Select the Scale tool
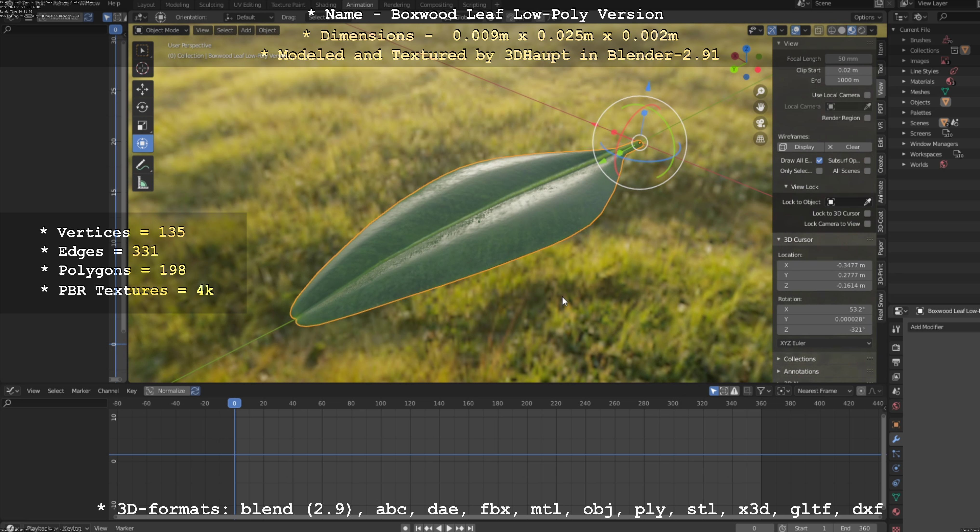This screenshot has height=532, width=980. (143, 125)
